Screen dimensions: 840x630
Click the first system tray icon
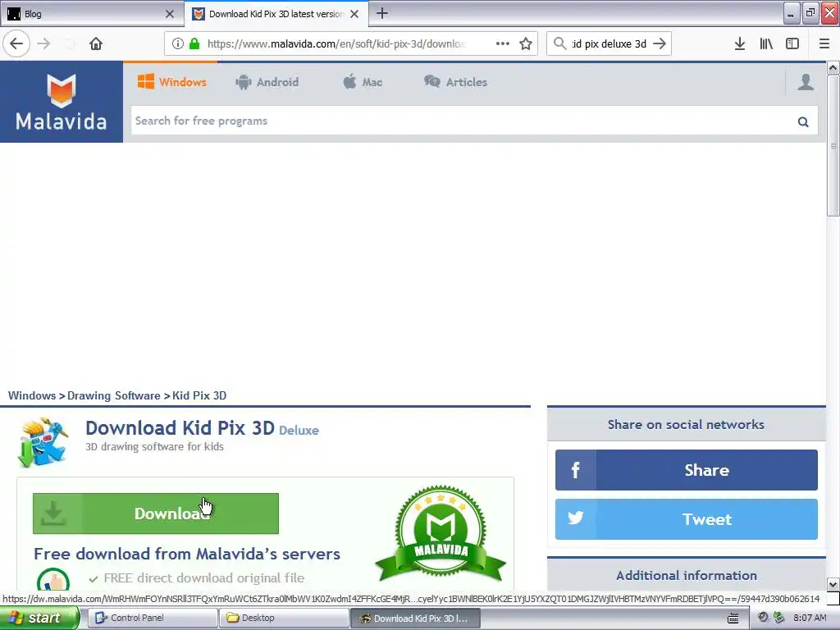pyautogui.click(x=764, y=618)
